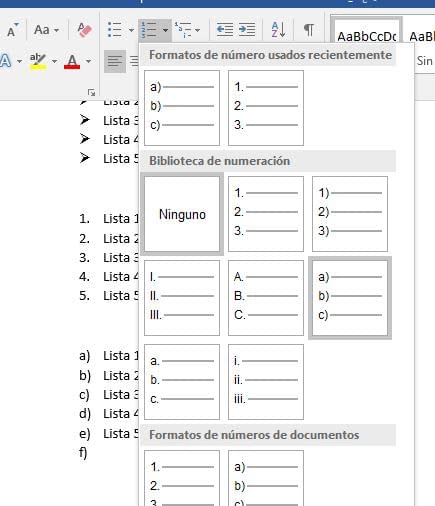Clear all formatting with the eraser icon
The image size is (435, 506).
(x=84, y=30)
